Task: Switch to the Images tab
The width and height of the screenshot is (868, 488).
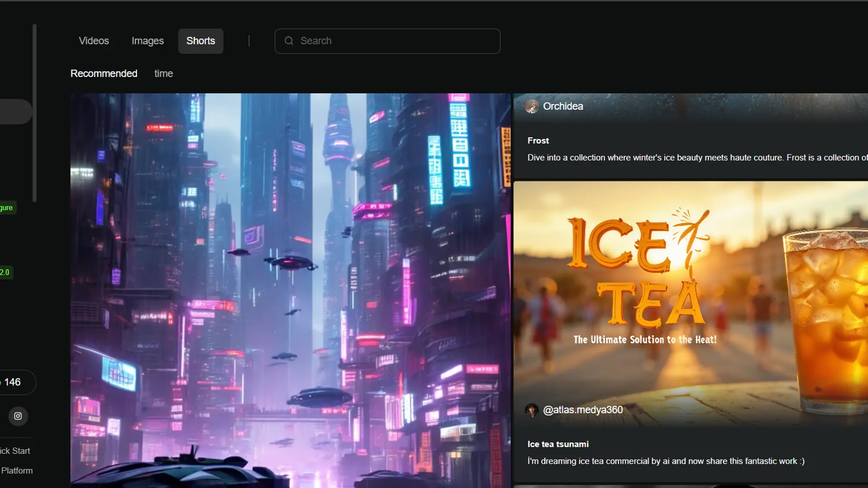Action: 147,41
